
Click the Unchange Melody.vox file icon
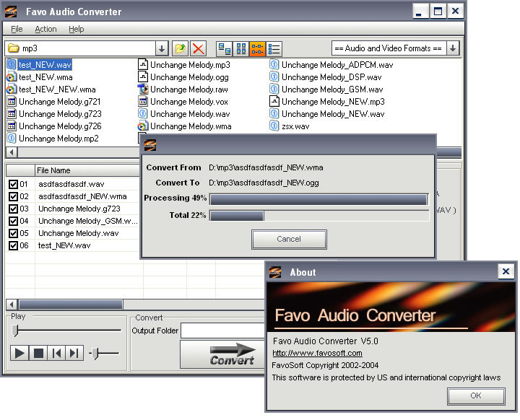click(142, 102)
